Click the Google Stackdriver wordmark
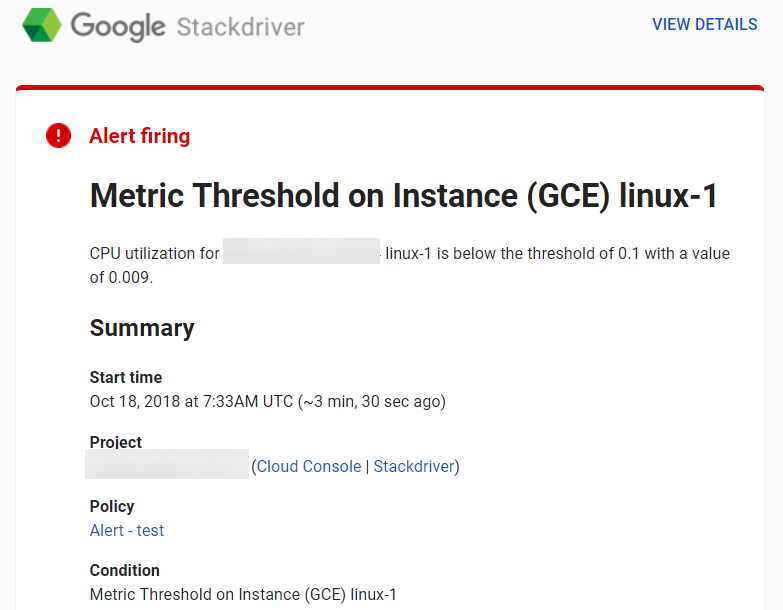 [x=187, y=26]
